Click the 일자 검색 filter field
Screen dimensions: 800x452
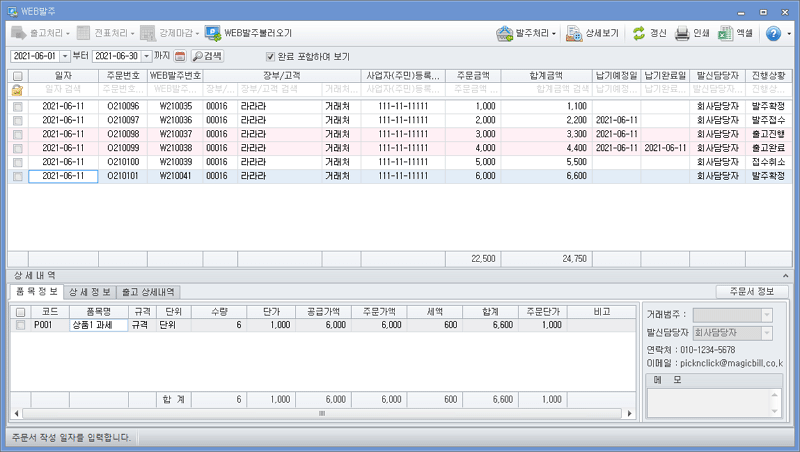[x=62, y=90]
